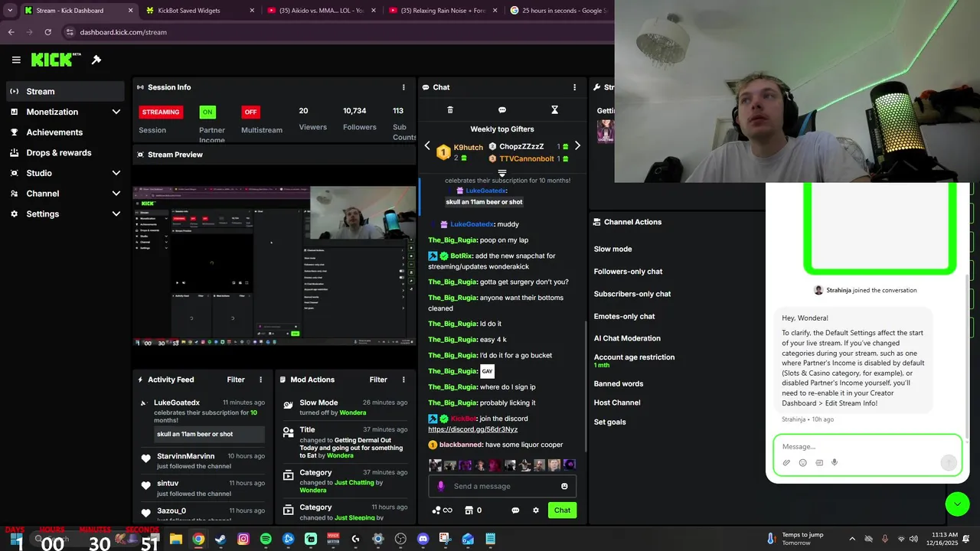
Task: Select Stream in the sidebar
Action: [66, 91]
